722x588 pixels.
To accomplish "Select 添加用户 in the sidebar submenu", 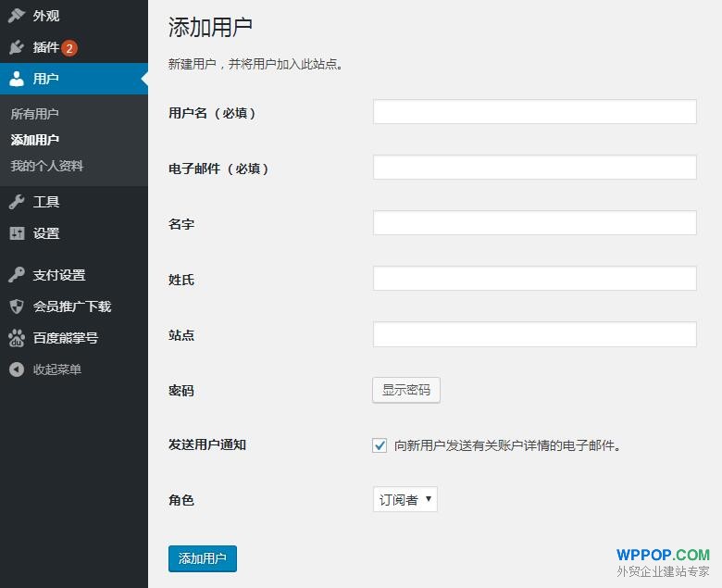I will click(35, 140).
